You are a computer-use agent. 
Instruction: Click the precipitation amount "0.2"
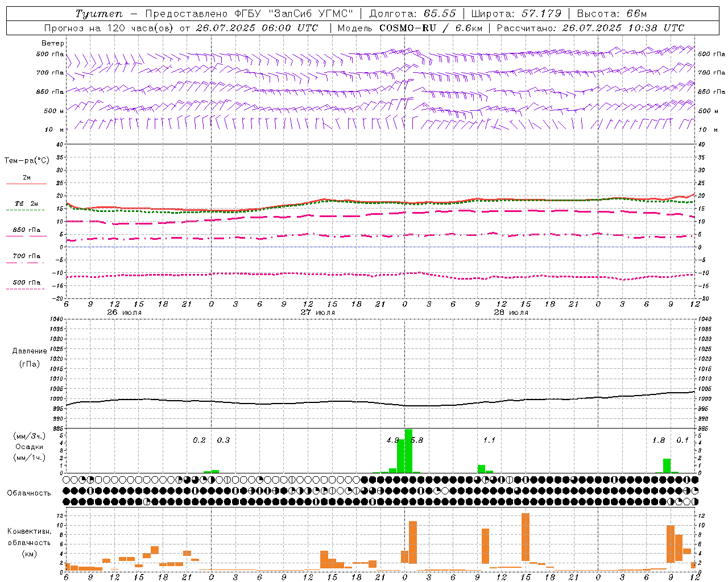pos(199,440)
